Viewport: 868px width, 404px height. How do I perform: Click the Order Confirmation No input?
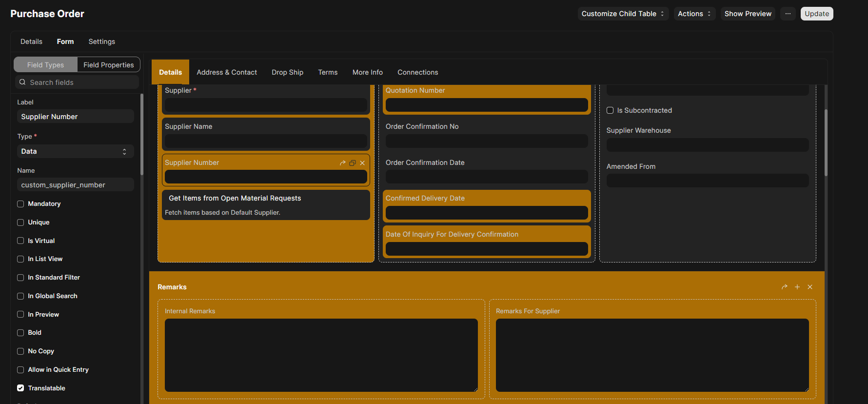coord(487,141)
